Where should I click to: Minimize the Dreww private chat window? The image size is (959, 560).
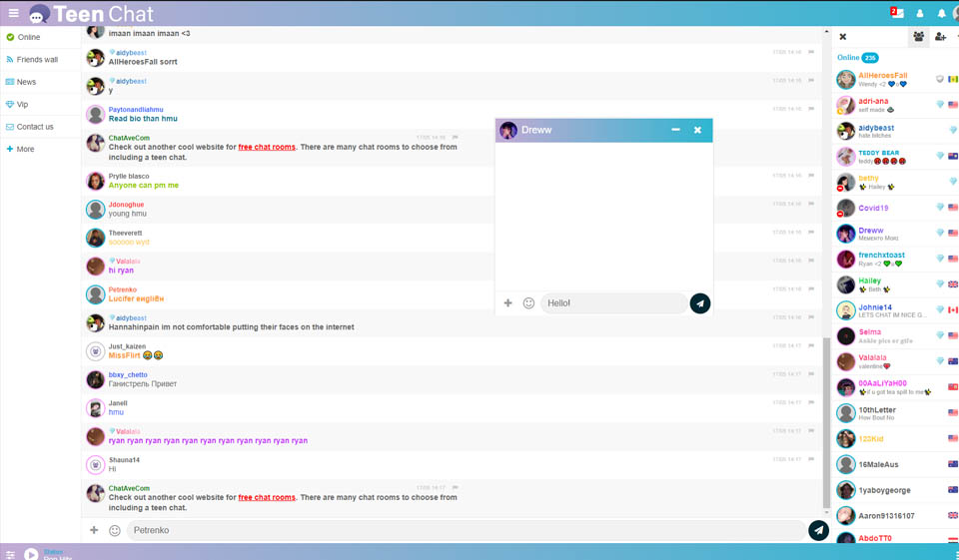[675, 130]
